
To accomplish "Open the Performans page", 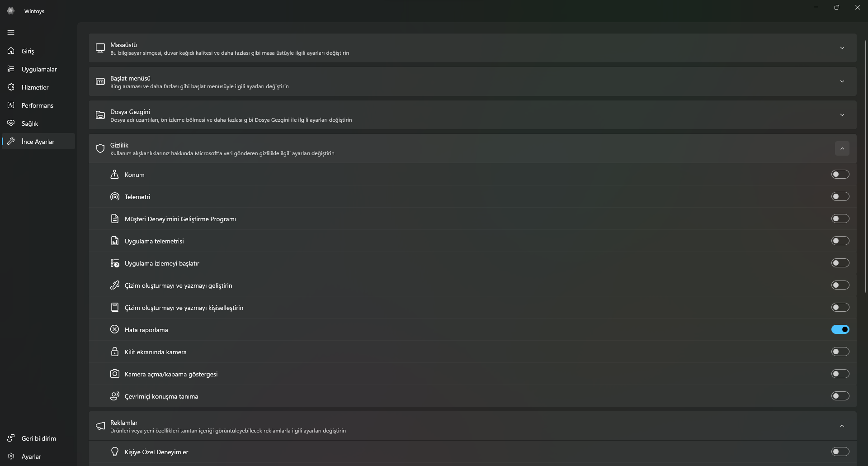I will pos(38,105).
